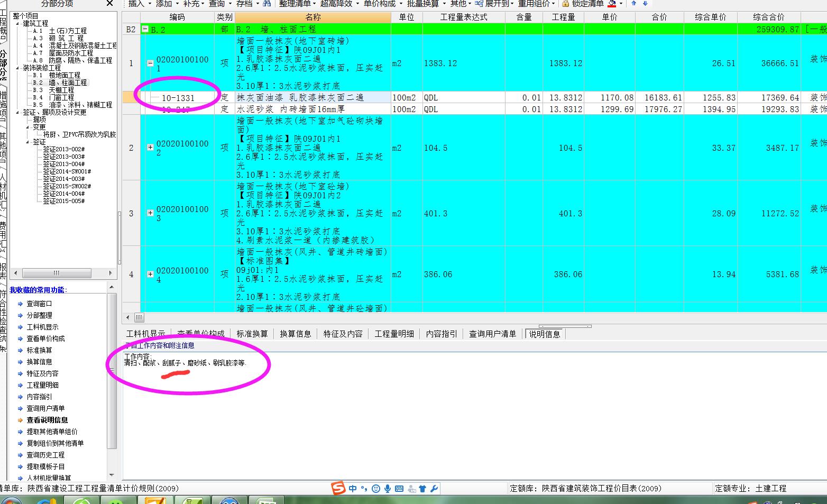Click arrow icon next to 查看单价构成
This screenshot has height=504, width=827.
pos(21,338)
